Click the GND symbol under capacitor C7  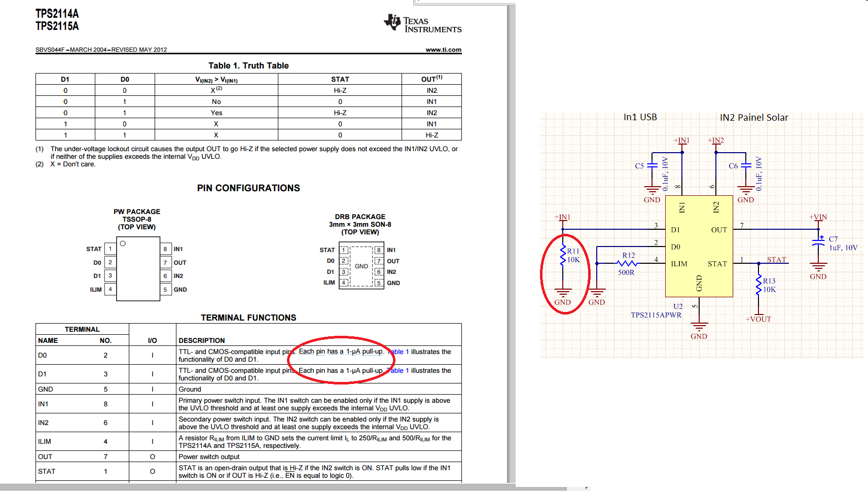[818, 271]
